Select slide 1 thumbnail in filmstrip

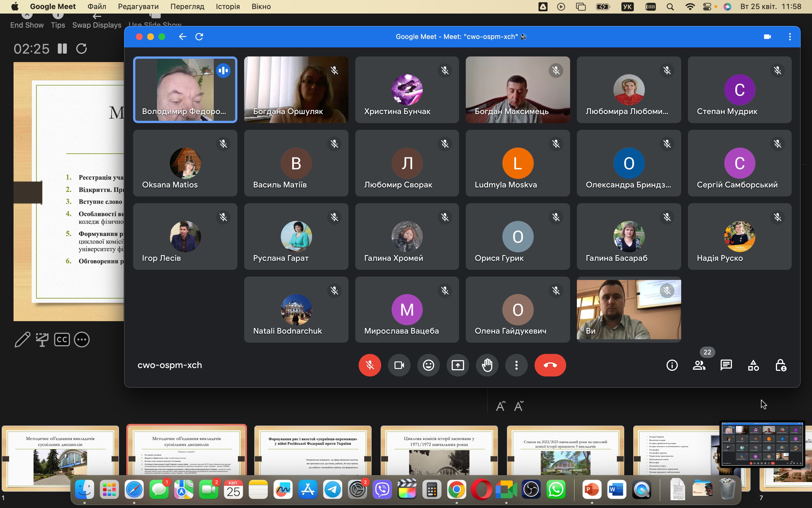pyautogui.click(x=60, y=459)
